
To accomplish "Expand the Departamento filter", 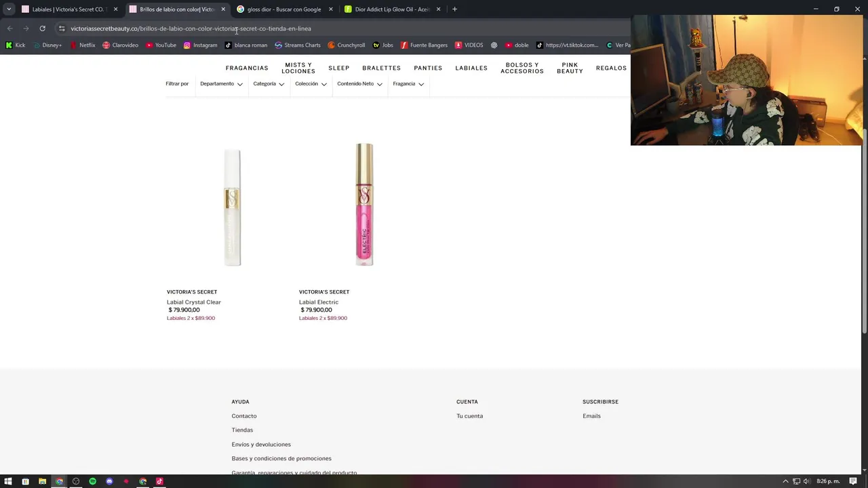I will click(x=221, y=84).
